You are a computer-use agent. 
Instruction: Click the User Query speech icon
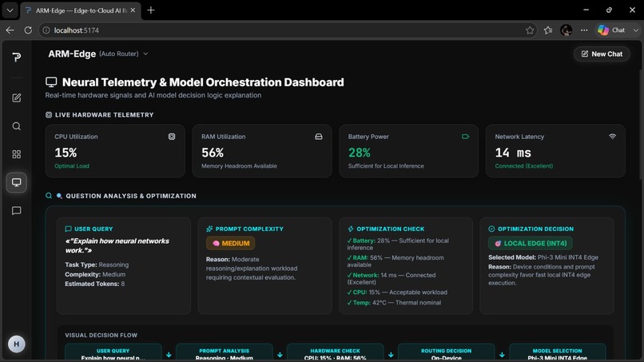[68, 229]
